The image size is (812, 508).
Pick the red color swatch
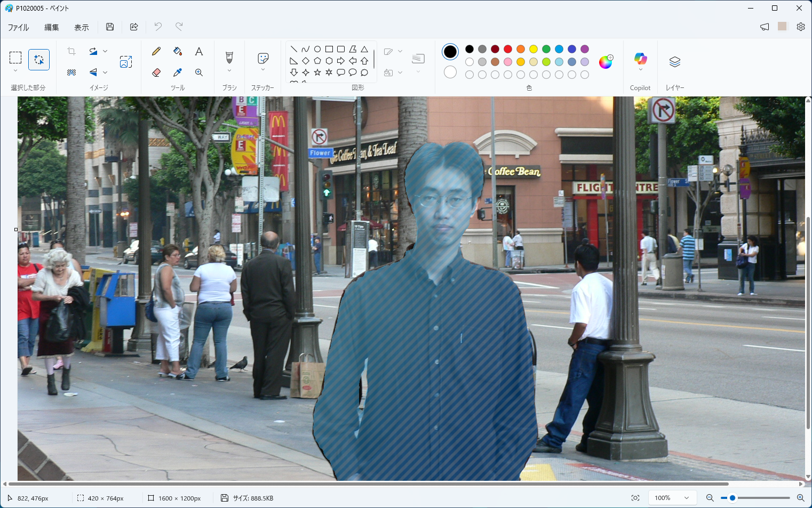[508, 49]
